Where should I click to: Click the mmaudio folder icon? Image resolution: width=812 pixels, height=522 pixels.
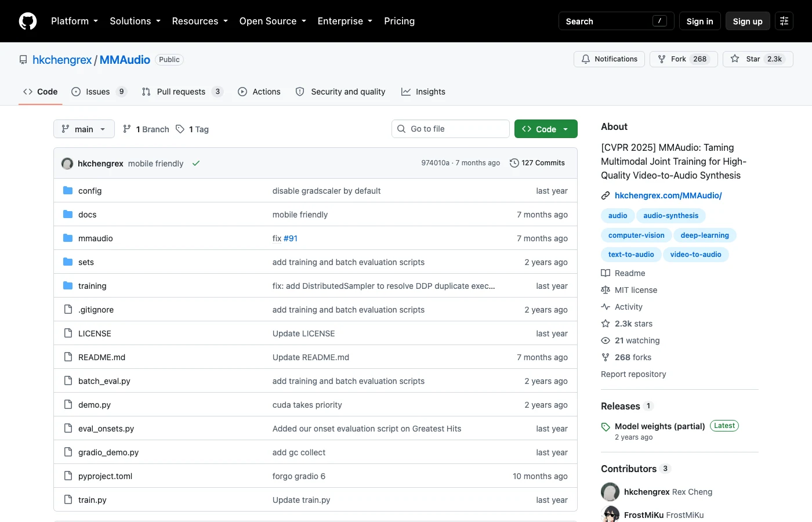point(68,238)
